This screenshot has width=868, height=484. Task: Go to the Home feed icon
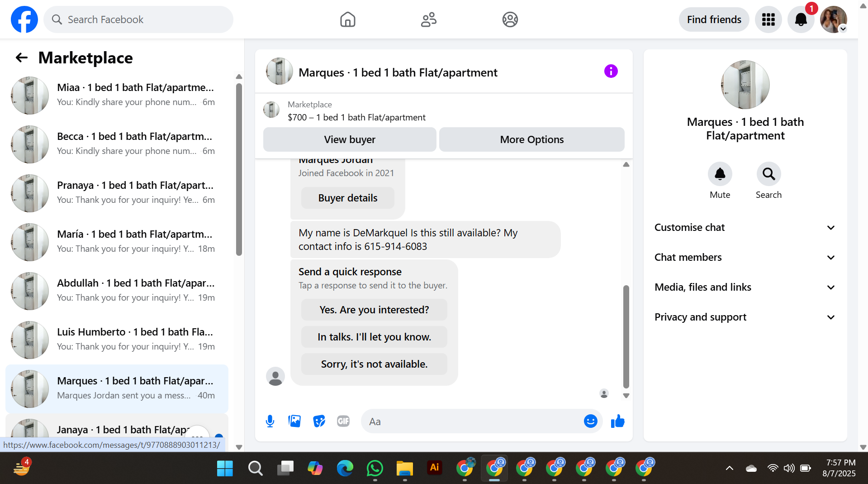(347, 19)
